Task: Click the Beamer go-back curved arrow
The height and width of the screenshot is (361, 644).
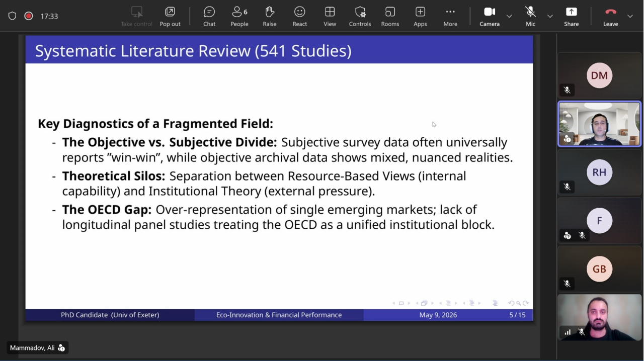Action: [x=511, y=303]
